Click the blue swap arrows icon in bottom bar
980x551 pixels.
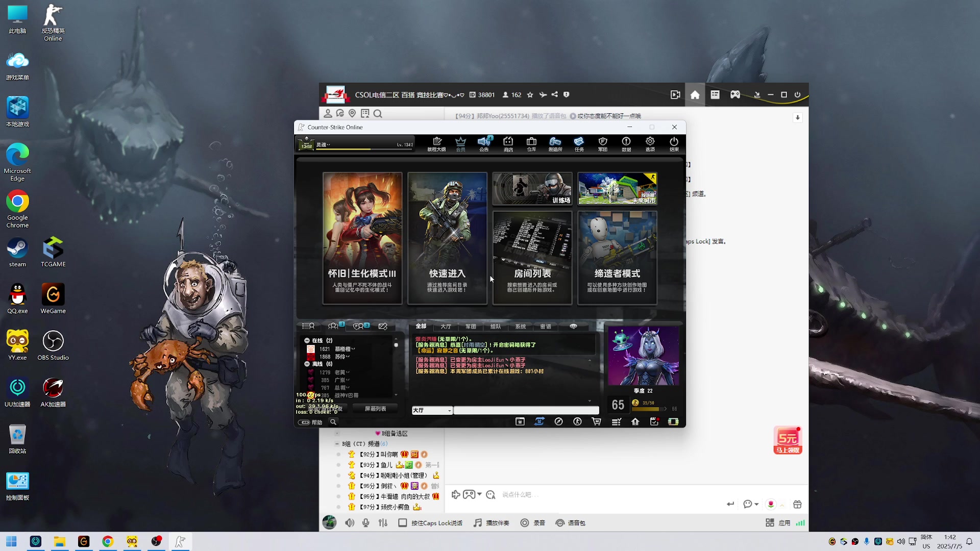tap(540, 421)
